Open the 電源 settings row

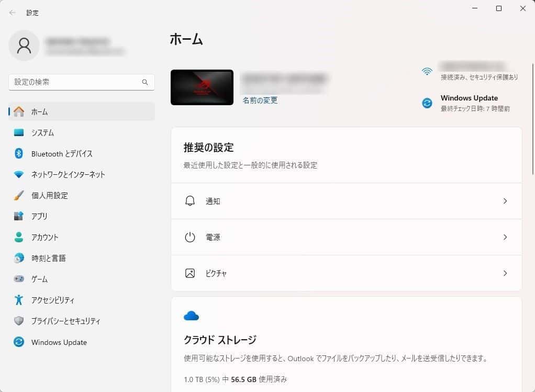(347, 237)
